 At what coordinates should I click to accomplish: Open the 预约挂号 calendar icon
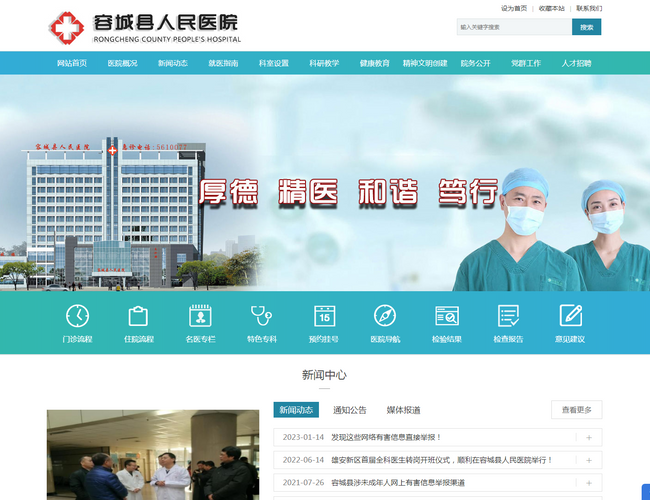pos(324,317)
